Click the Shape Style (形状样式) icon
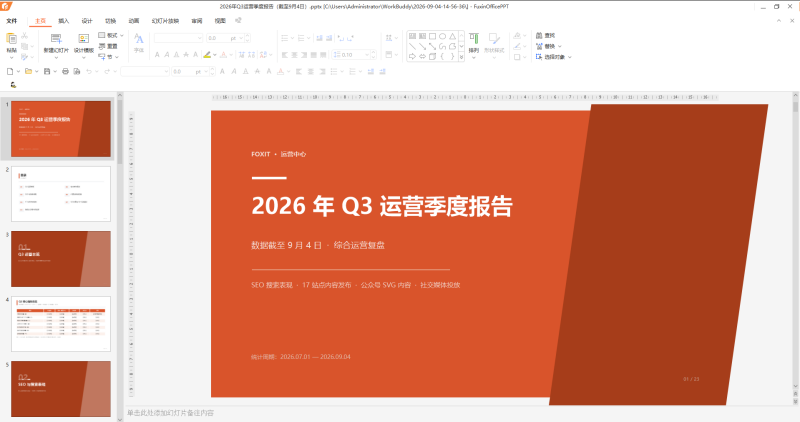800x422 pixels. tap(493, 39)
